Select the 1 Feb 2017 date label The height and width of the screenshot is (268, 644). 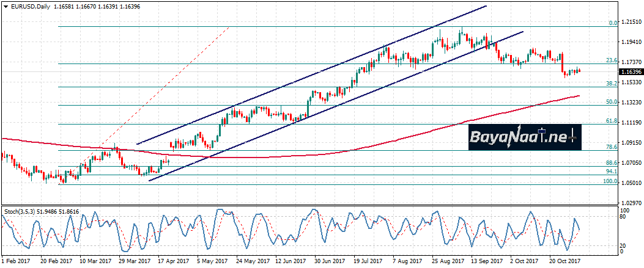tap(15, 261)
